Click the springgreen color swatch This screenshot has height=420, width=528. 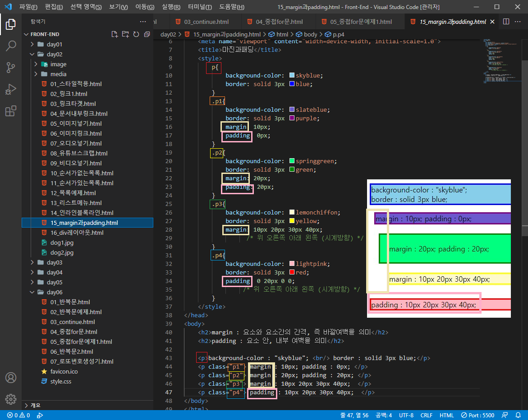[x=292, y=161]
